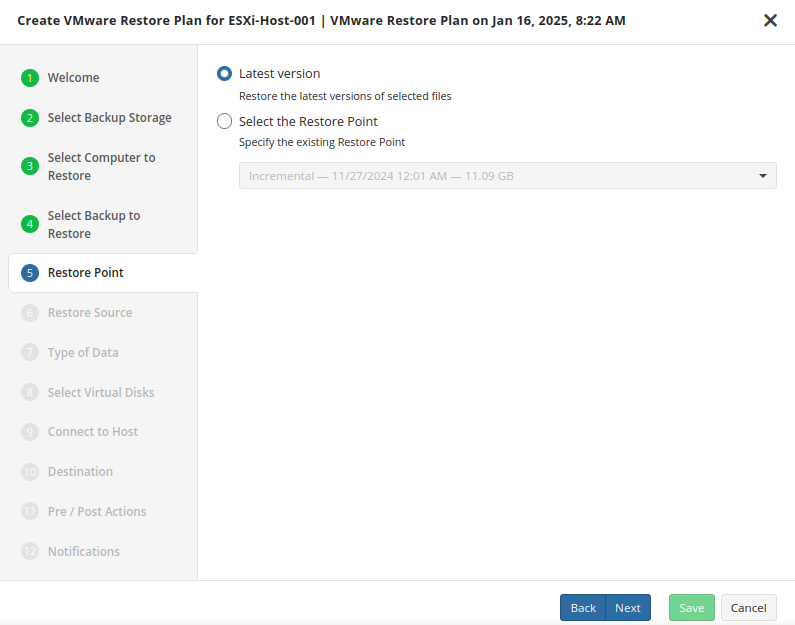Click the blue step 5 number badge
Image resolution: width=795 pixels, height=625 pixels.
pyautogui.click(x=30, y=273)
